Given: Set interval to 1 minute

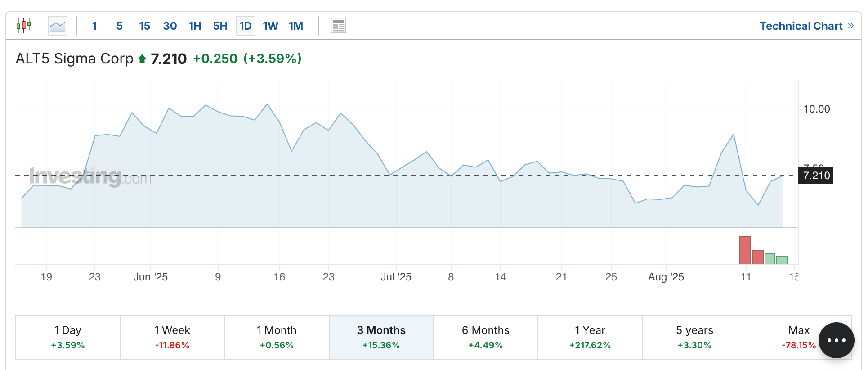Looking at the screenshot, I should click(94, 26).
